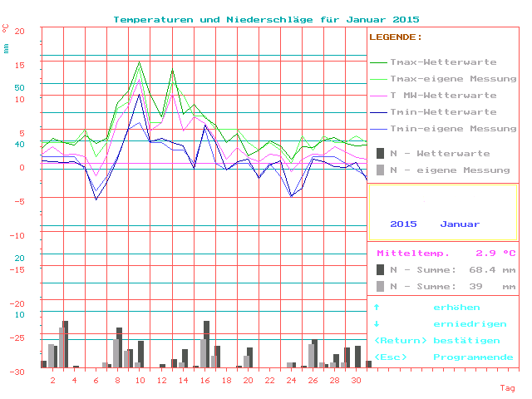Click the green line marker for Tmax-Wetterwarte
Viewport: 532px width, 399px height.
[378, 62]
